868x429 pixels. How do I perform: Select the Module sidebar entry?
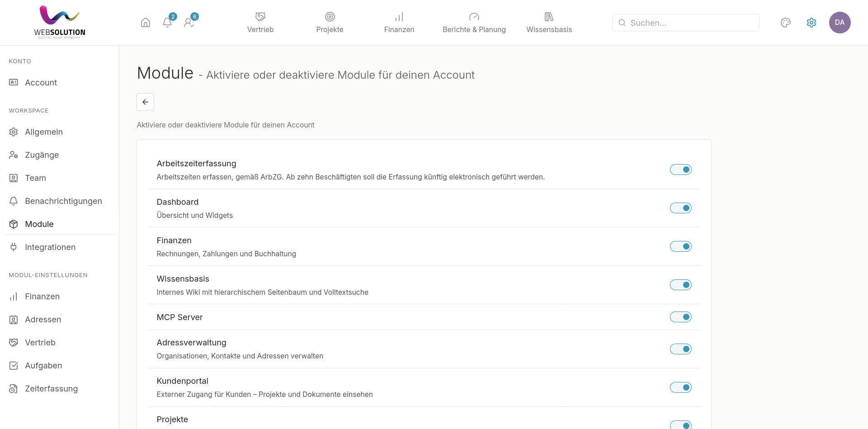60,224
